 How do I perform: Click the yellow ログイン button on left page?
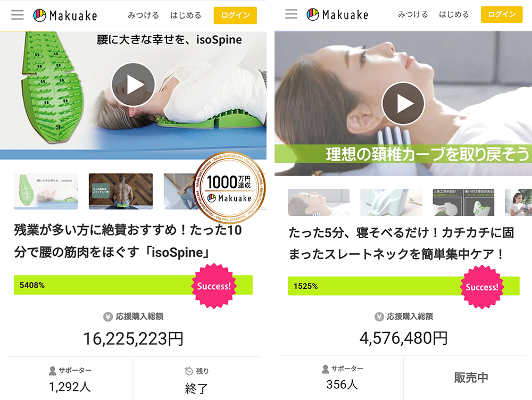235,15
